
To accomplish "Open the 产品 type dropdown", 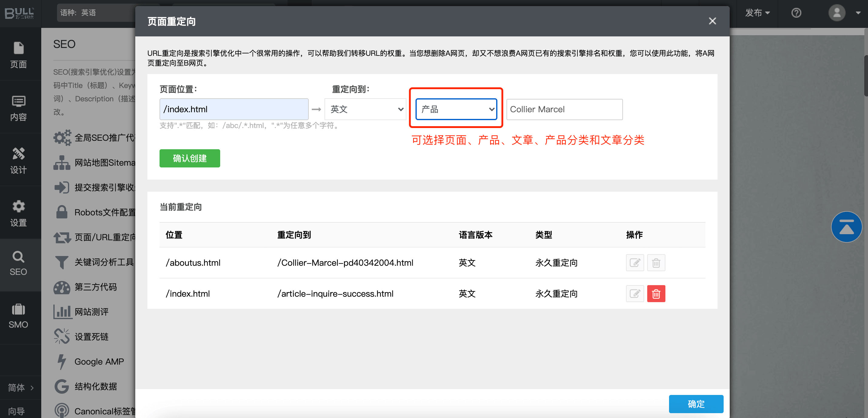I will click(x=456, y=109).
